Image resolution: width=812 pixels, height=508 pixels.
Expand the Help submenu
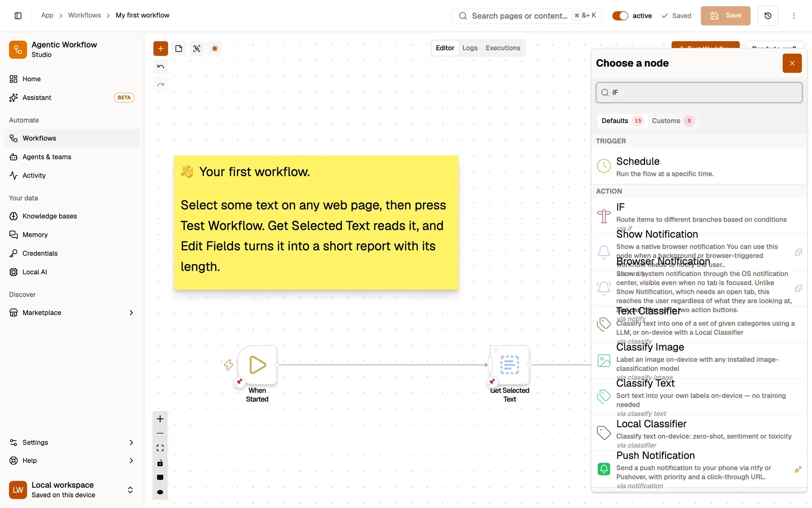72,460
